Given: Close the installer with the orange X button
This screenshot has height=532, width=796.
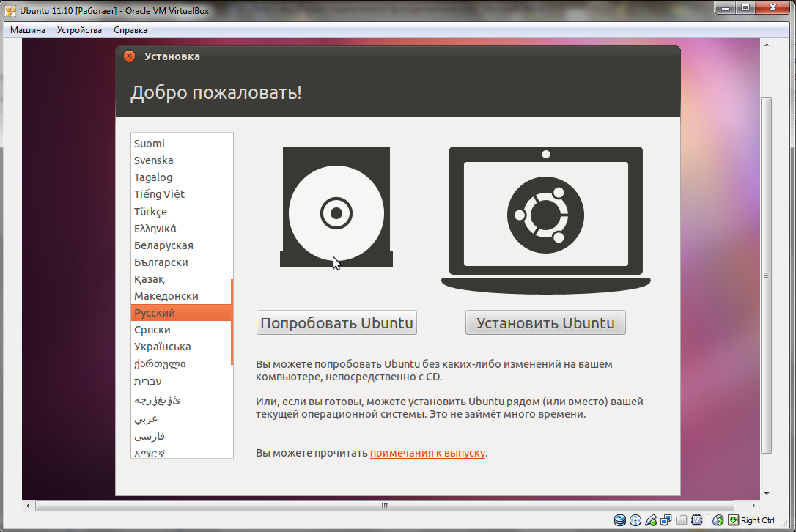Looking at the screenshot, I should click(x=130, y=56).
